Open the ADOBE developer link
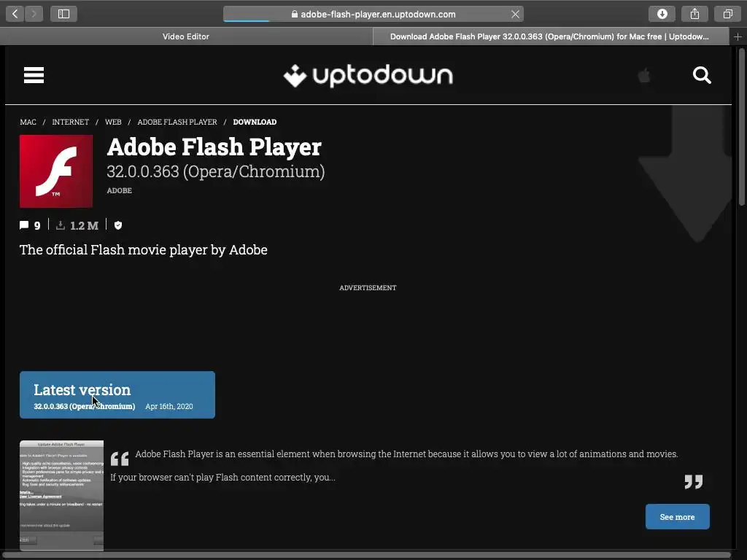Viewport: 747px width, 560px height. point(119,190)
